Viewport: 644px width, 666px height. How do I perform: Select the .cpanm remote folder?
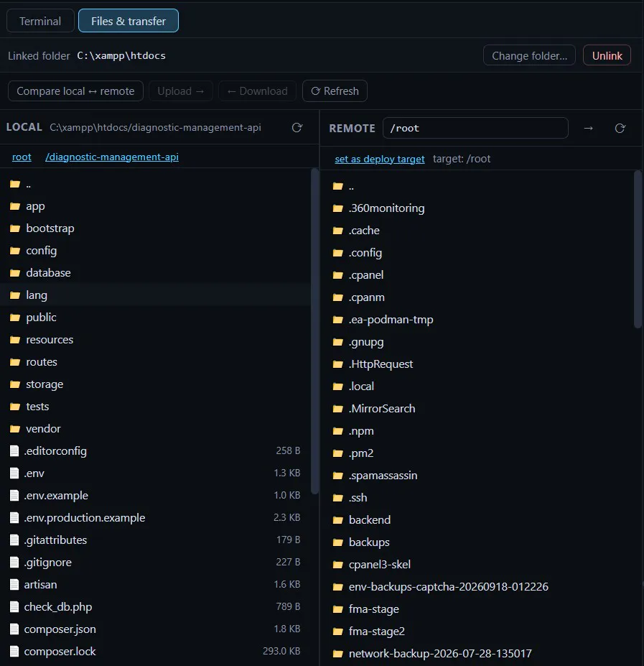tap(477, 297)
